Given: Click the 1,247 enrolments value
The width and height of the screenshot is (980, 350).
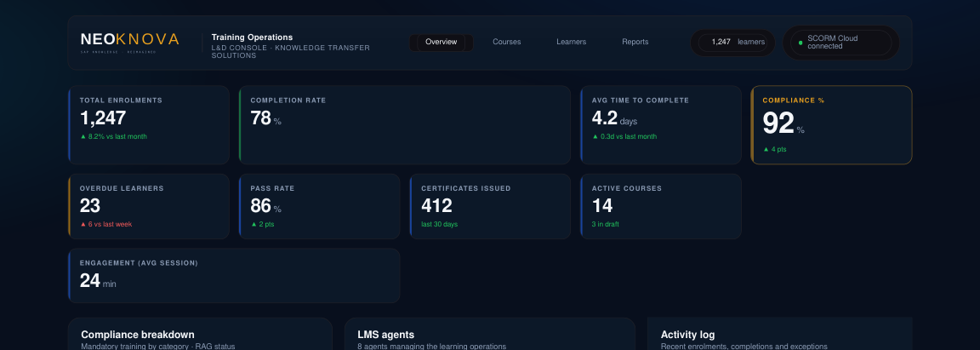Looking at the screenshot, I should click(x=103, y=118).
